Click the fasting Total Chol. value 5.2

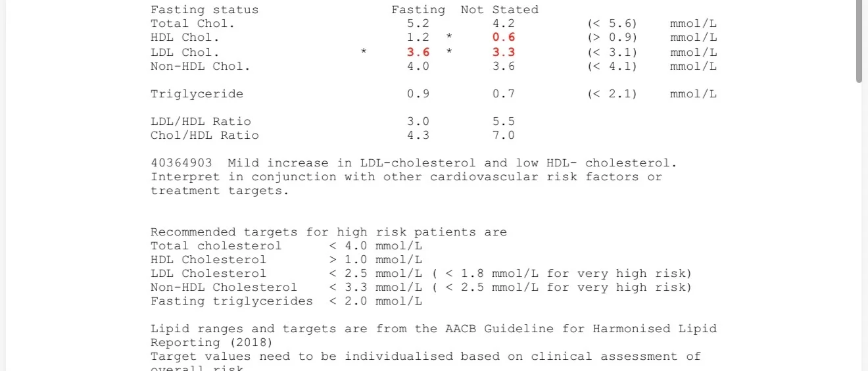tap(418, 24)
